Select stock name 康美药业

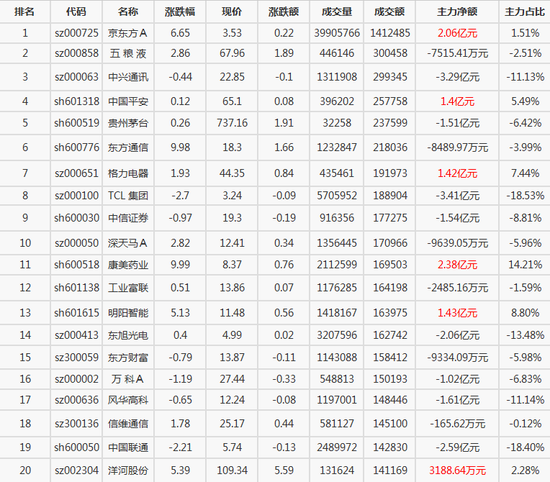[x=128, y=265]
